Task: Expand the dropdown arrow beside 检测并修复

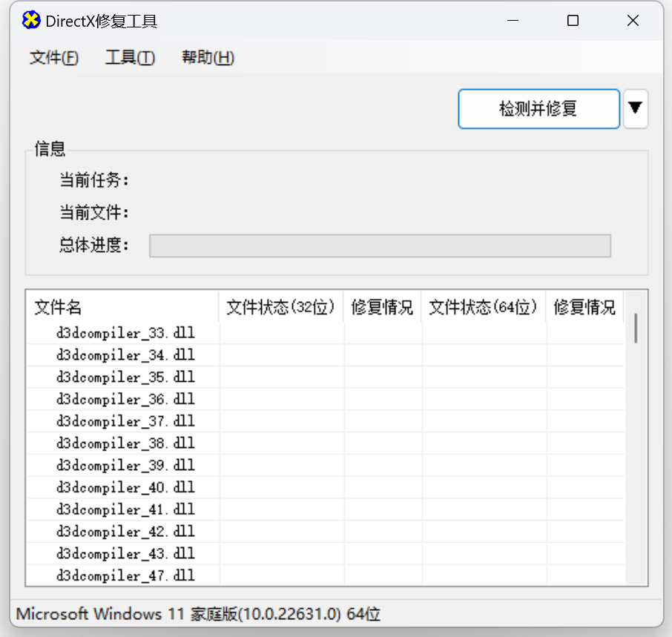Action: click(635, 109)
